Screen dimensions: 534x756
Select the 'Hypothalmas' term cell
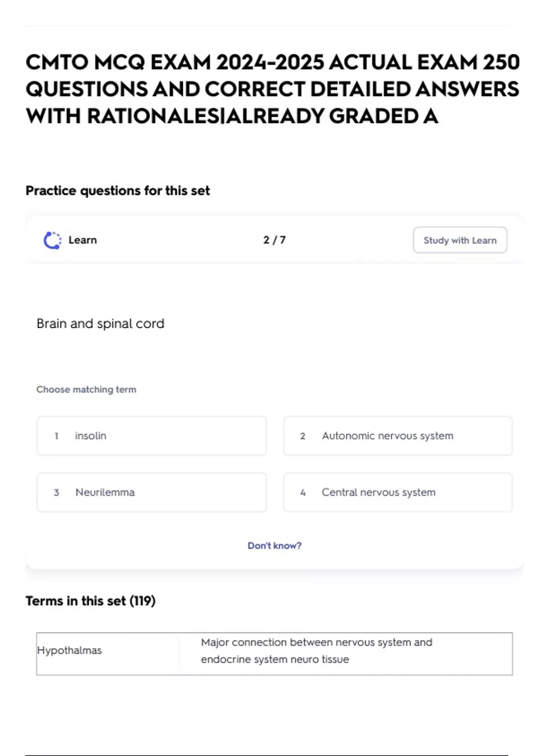click(x=69, y=651)
